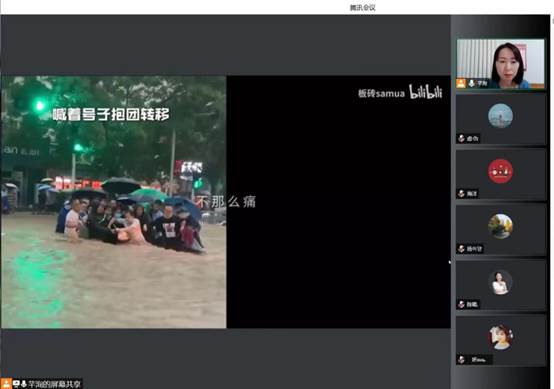This screenshot has height=389, width=554.
Task: Select the tile with the woman-in-white avatar
Action: (x=500, y=285)
